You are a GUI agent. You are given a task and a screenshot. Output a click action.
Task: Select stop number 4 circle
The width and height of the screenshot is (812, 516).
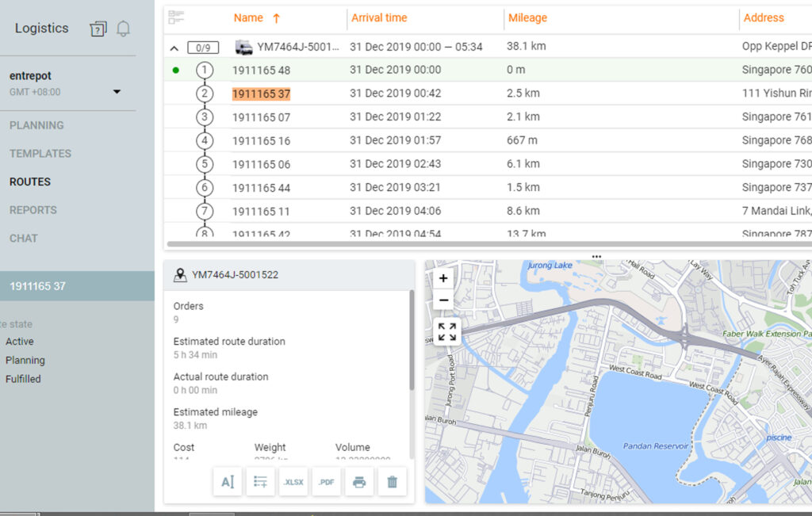click(x=205, y=140)
